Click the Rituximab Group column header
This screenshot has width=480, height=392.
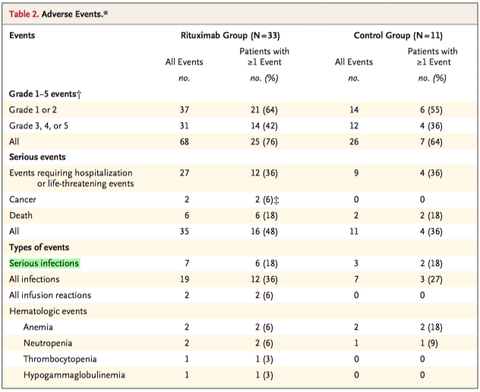click(x=230, y=35)
